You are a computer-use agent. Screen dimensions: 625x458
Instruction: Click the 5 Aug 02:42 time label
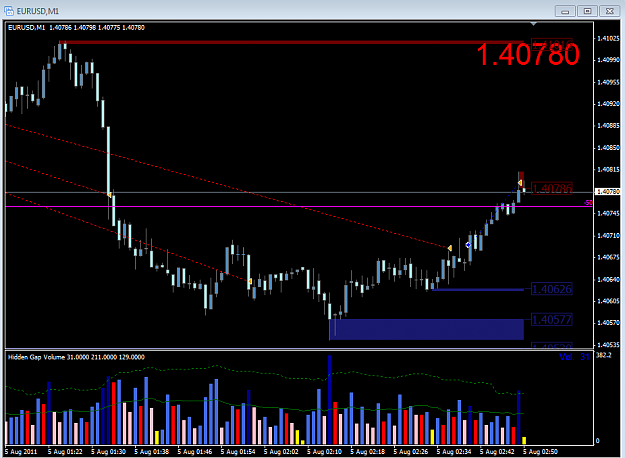tap(497, 452)
